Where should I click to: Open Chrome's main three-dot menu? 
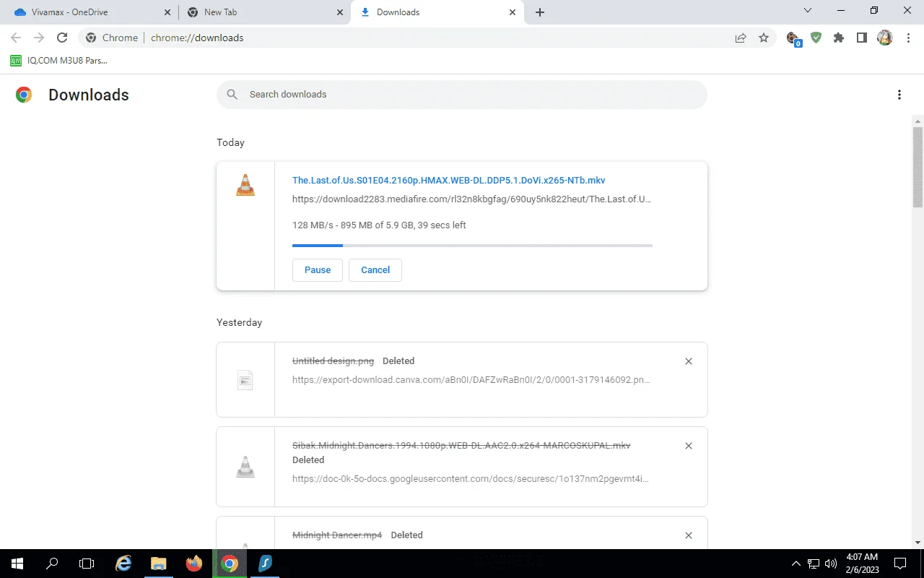[908, 38]
